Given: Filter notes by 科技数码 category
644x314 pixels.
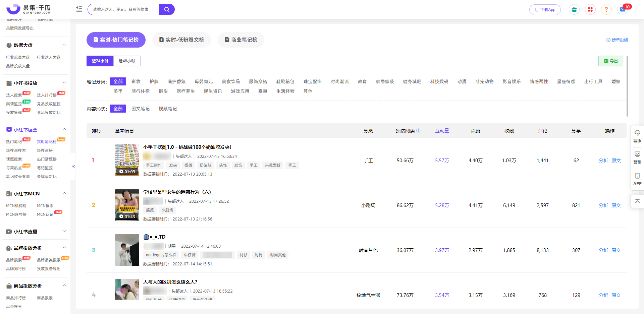Looking at the screenshot, I should coord(439,81).
